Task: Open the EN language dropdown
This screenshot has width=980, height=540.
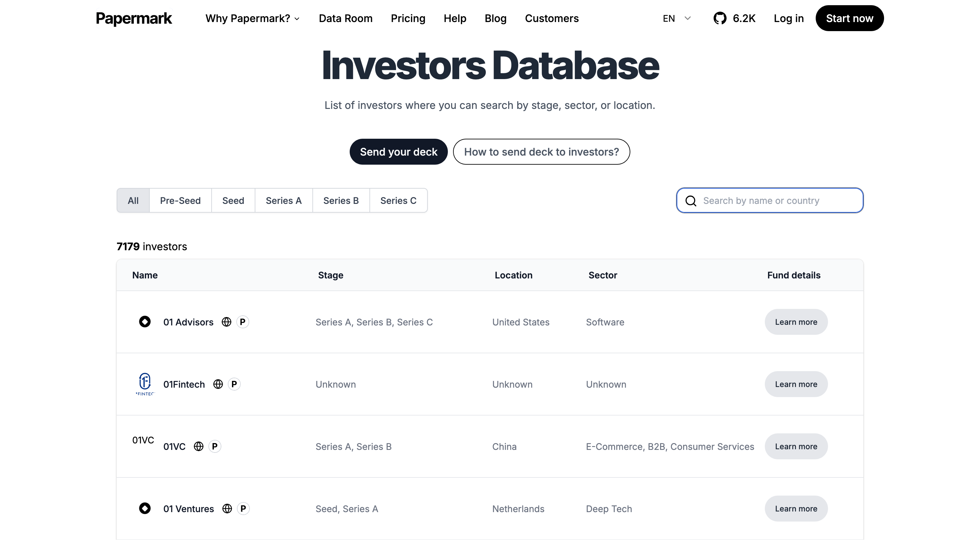Action: pos(676,18)
